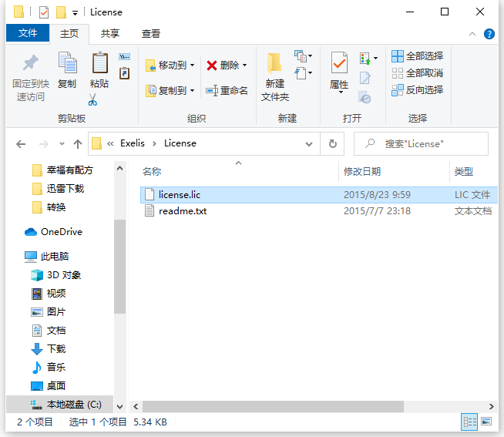Sort by the Name (名称) column header
Screen dimensions: 504x437
coord(239,171)
